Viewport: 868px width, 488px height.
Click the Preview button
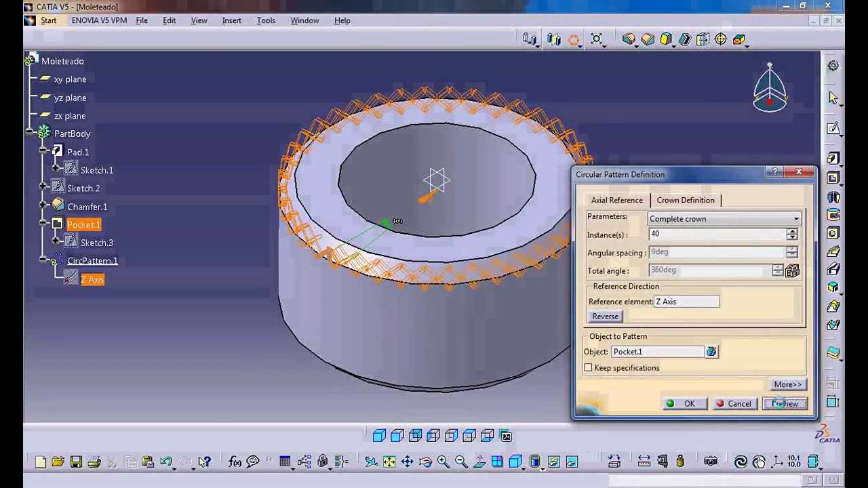[785, 404]
